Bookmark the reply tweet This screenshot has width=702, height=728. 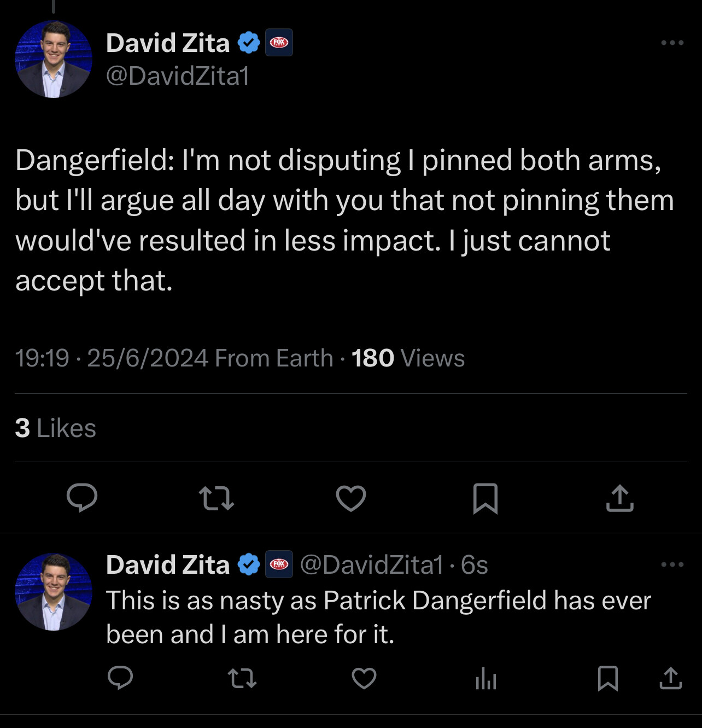608,678
